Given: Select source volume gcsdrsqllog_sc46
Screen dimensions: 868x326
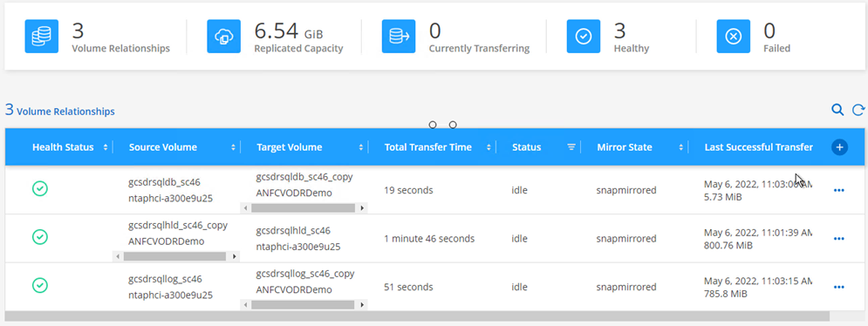Looking at the screenshot, I should [x=165, y=279].
